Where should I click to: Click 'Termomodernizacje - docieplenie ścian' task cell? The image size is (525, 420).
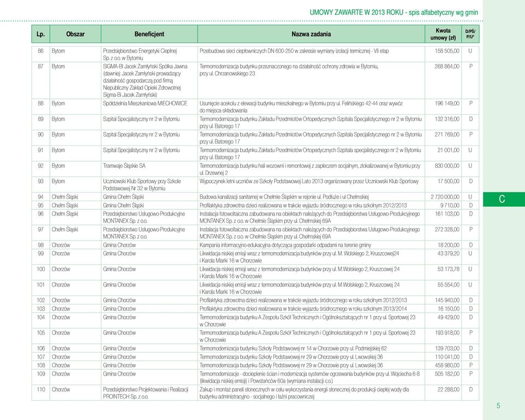[x=311, y=377]
